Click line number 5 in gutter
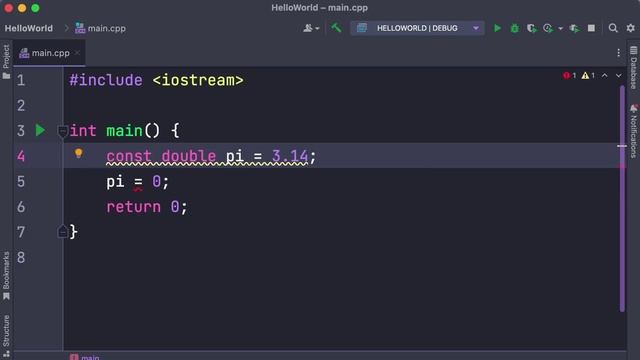The image size is (640, 360). (x=21, y=182)
